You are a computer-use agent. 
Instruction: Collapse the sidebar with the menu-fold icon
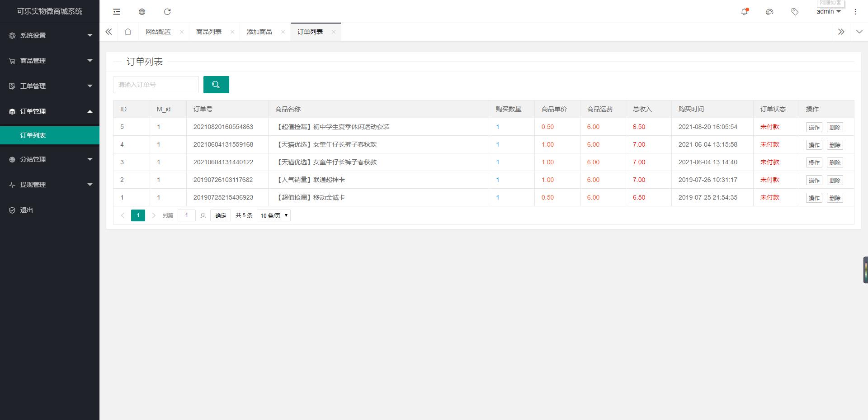point(117,12)
